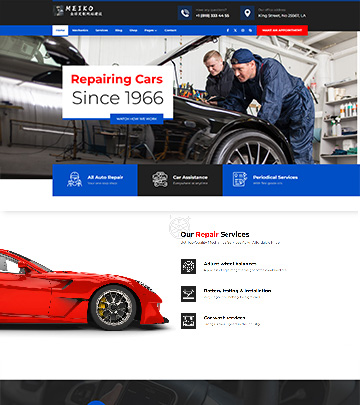Open the X (Twitter) social link
Image resolution: width=360 pixels, height=405 pixels.
pyautogui.click(x=235, y=30)
